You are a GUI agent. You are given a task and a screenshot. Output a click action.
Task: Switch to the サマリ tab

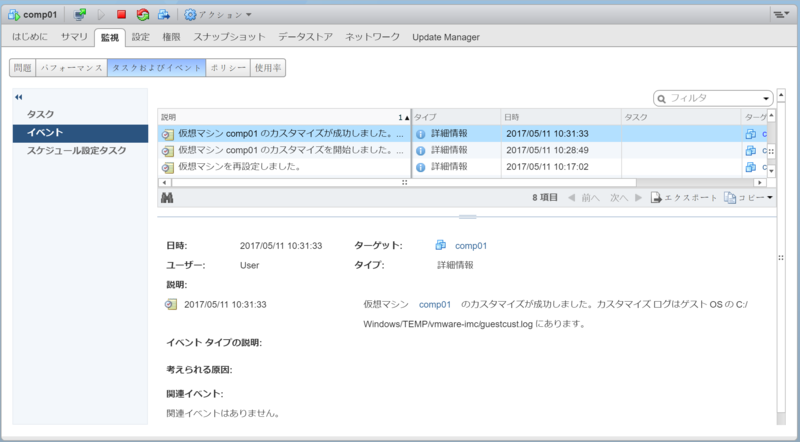pos(74,37)
